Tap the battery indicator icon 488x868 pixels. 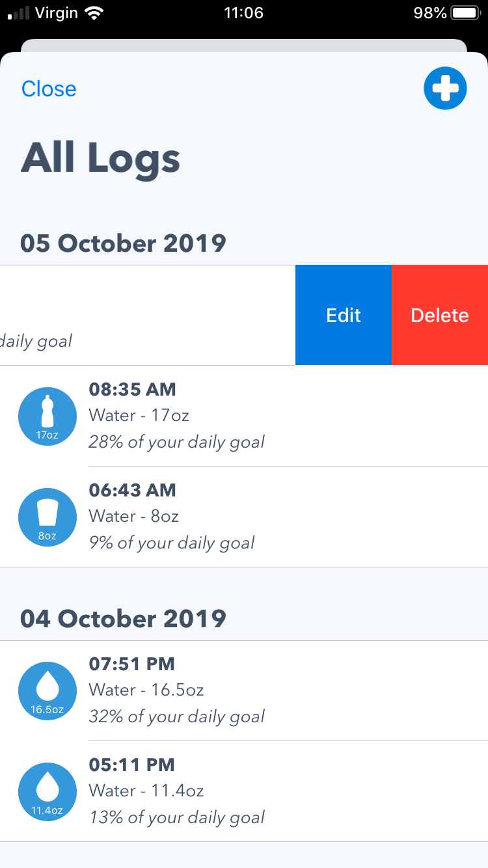click(x=465, y=13)
